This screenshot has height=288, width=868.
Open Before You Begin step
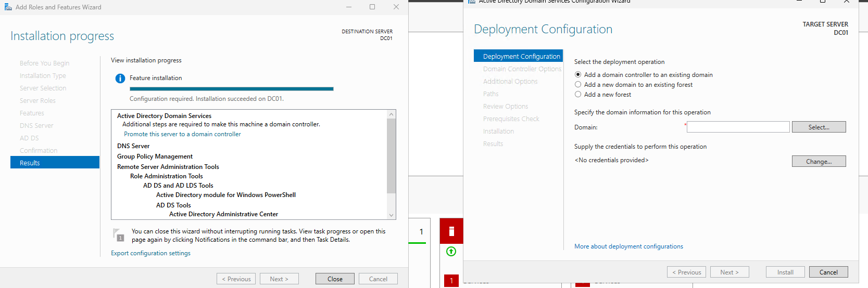pos(45,63)
